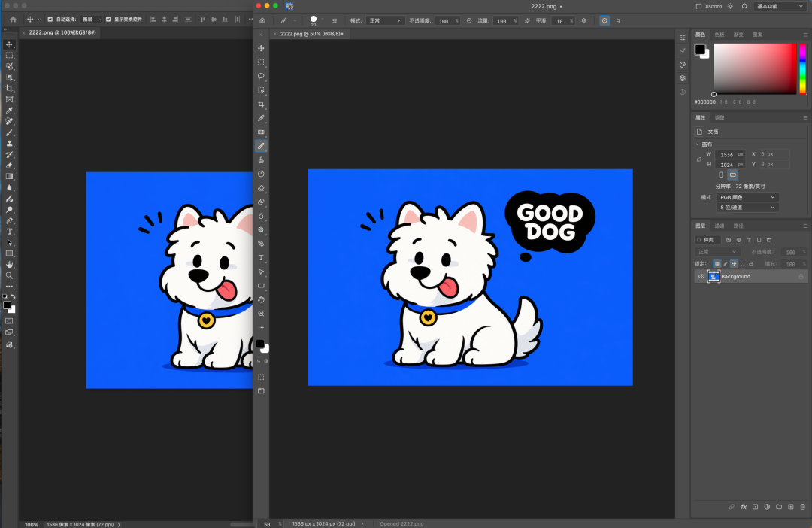Open Color panel hamburger menu
This screenshot has height=528, width=812.
(x=805, y=35)
